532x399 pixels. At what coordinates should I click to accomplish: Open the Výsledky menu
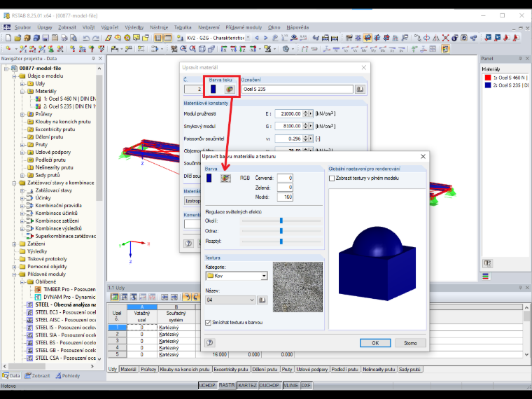134,27
